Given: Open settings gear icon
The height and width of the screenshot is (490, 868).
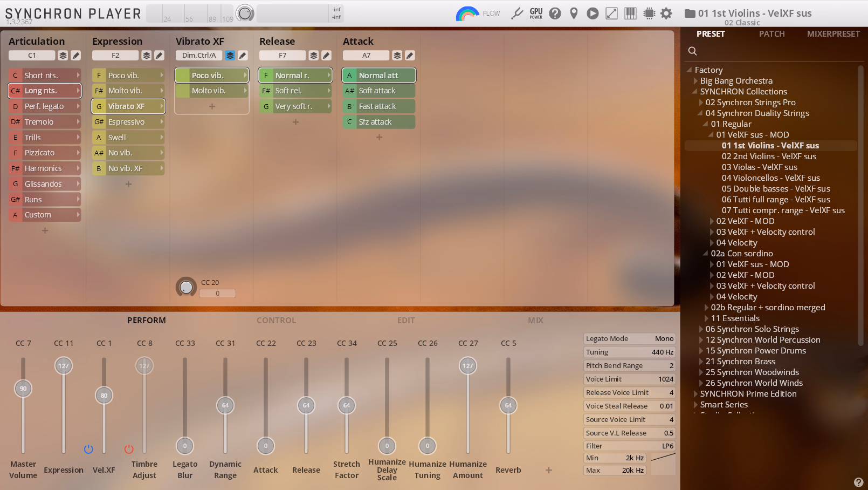Looking at the screenshot, I should point(666,13).
